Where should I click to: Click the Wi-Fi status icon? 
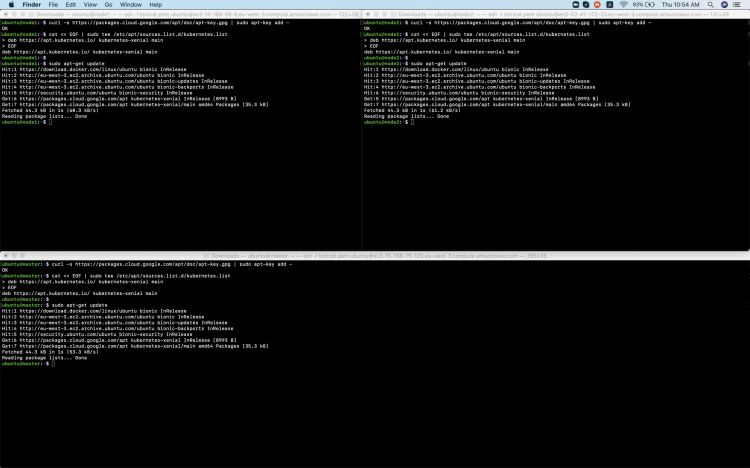623,4
